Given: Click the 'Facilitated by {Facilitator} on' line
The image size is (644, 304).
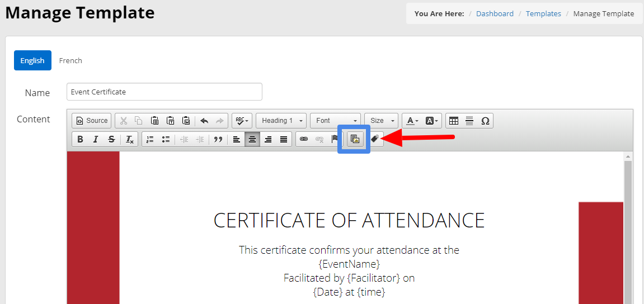Looking at the screenshot, I should (x=349, y=278).
